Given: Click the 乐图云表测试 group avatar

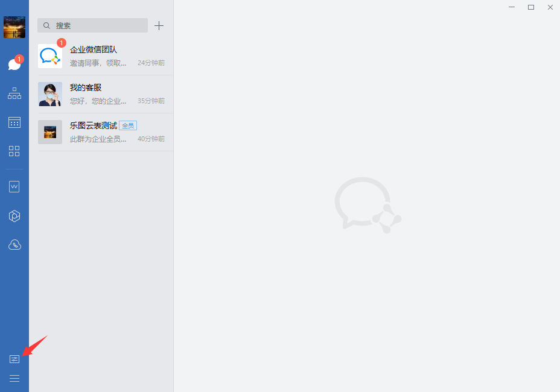Looking at the screenshot, I should (x=50, y=132).
